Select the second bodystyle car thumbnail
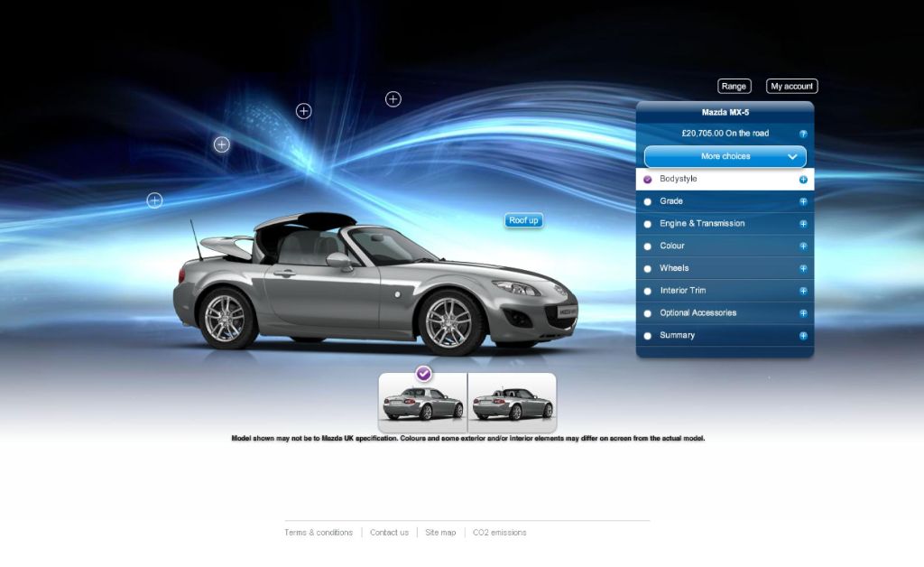 (x=512, y=403)
